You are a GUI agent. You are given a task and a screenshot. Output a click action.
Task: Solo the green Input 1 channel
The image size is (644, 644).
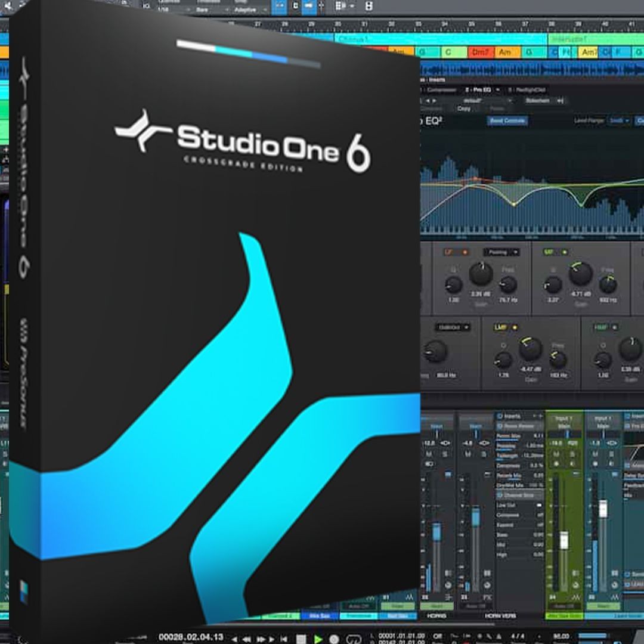pyautogui.click(x=572, y=454)
